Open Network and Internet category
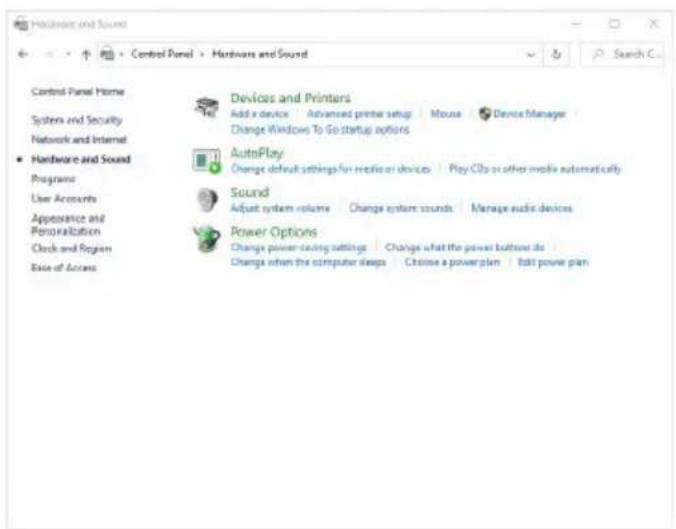 [79, 139]
